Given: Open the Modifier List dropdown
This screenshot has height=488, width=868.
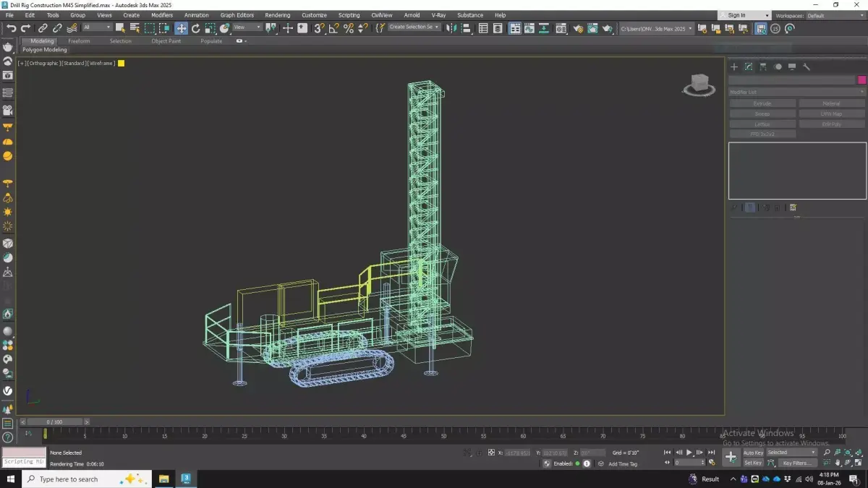Looking at the screenshot, I should click(x=797, y=92).
